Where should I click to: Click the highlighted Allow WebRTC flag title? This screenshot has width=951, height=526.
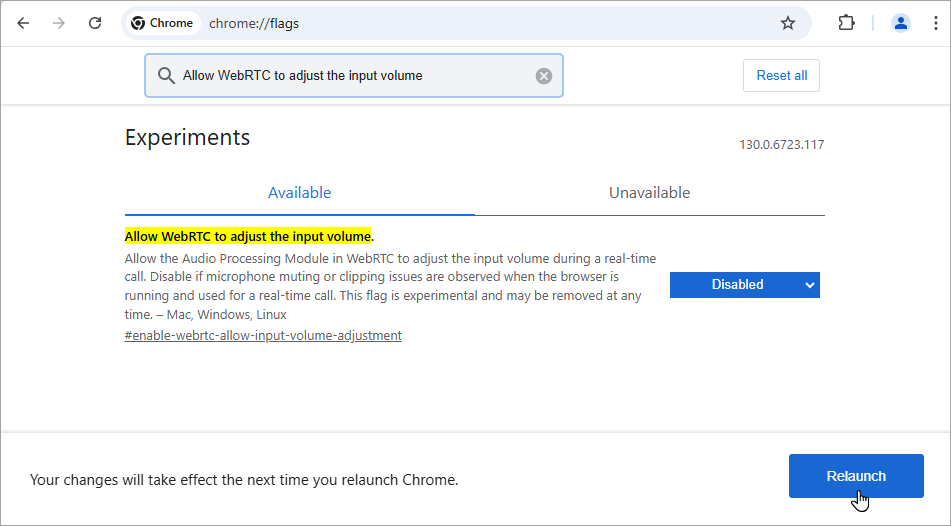[x=247, y=236]
